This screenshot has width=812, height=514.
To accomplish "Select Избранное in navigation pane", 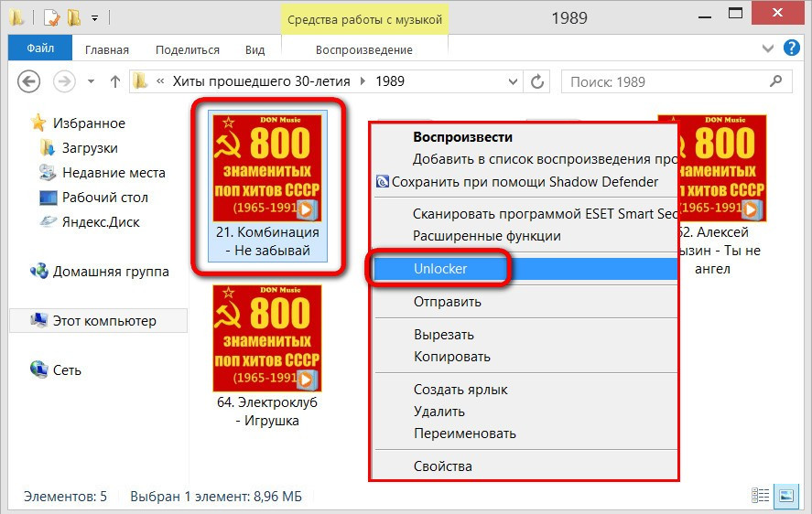I will pyautogui.click(x=89, y=123).
